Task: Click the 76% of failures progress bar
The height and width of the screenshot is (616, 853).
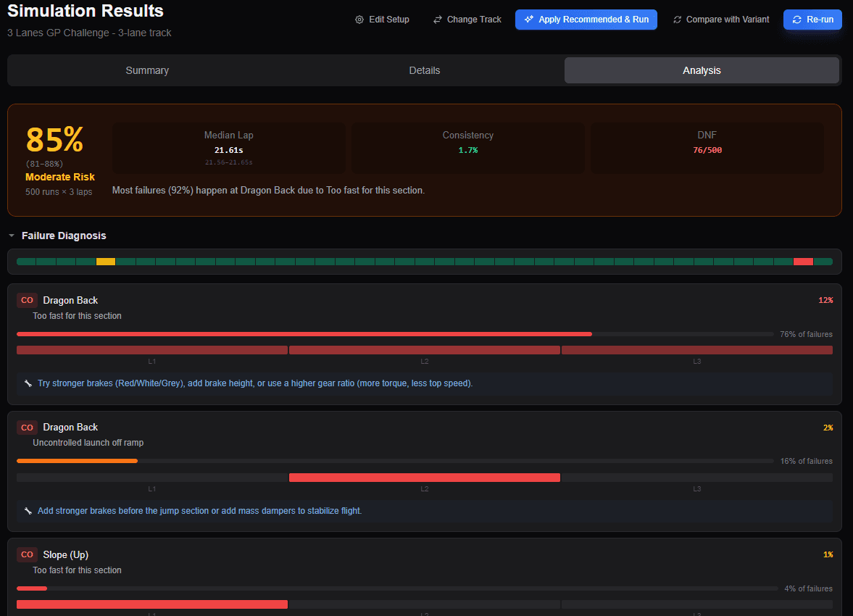Action: tap(395, 334)
